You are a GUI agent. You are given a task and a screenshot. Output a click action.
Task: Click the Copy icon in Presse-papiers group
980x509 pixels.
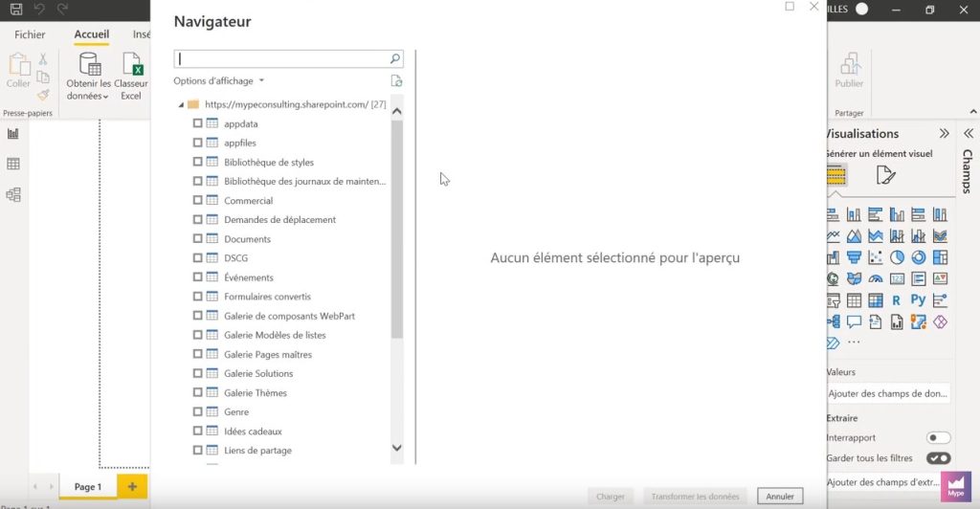pos(42,77)
